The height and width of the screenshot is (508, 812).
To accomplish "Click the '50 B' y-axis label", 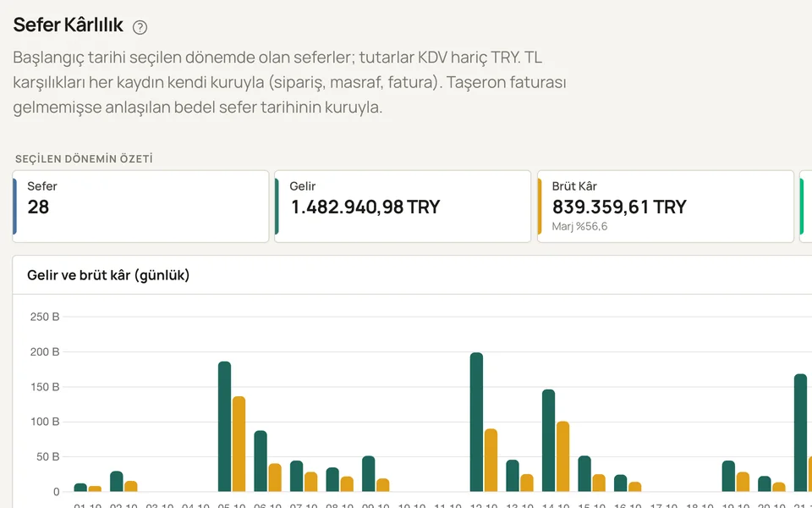I will coord(47,456).
